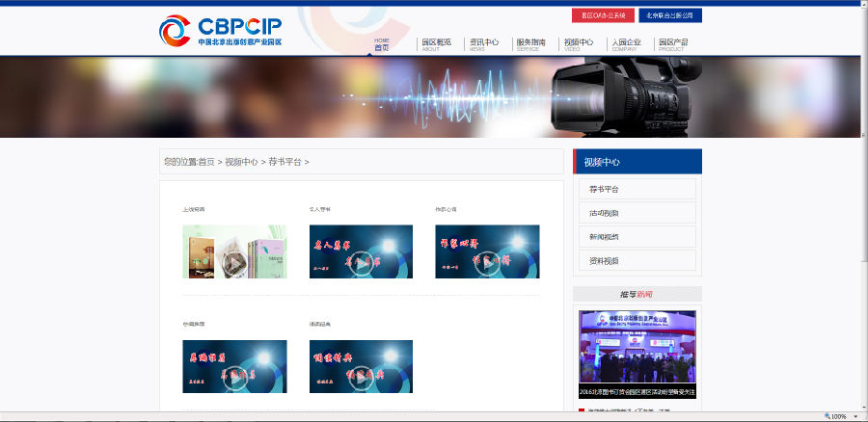Open the 资讯中心 NEWS nav item
Viewport: 868px width, 422px height.
tap(484, 44)
